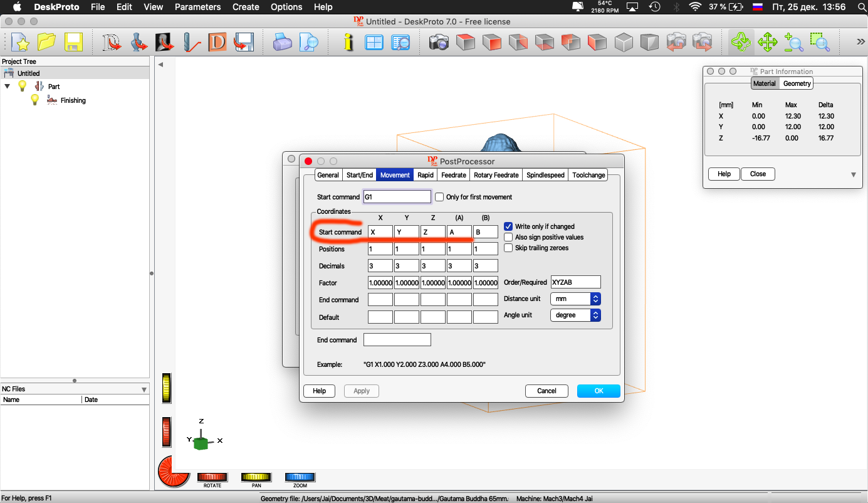Click the orange D Write NC icon

217,43
